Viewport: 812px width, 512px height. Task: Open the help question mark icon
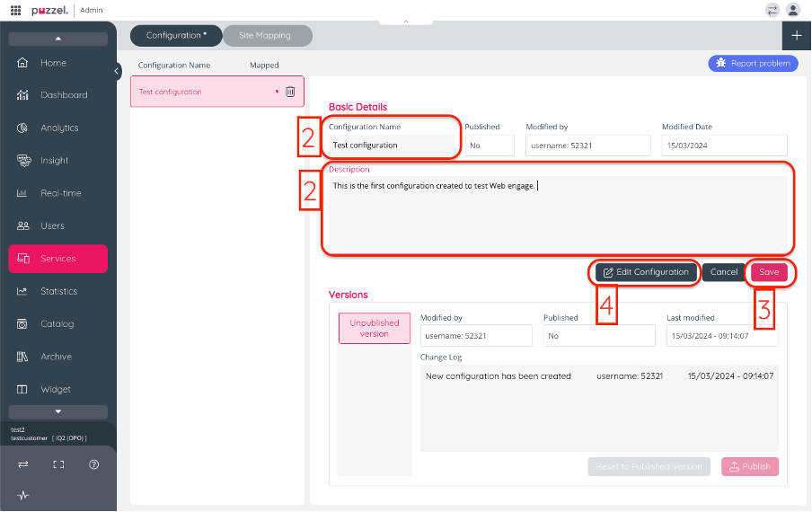[93, 464]
